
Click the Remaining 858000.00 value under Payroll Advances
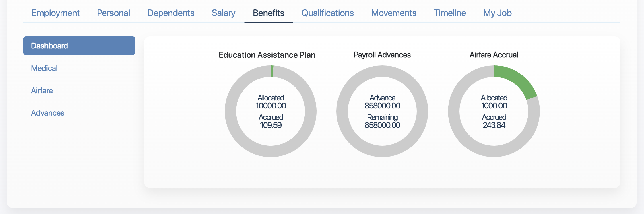(x=382, y=121)
